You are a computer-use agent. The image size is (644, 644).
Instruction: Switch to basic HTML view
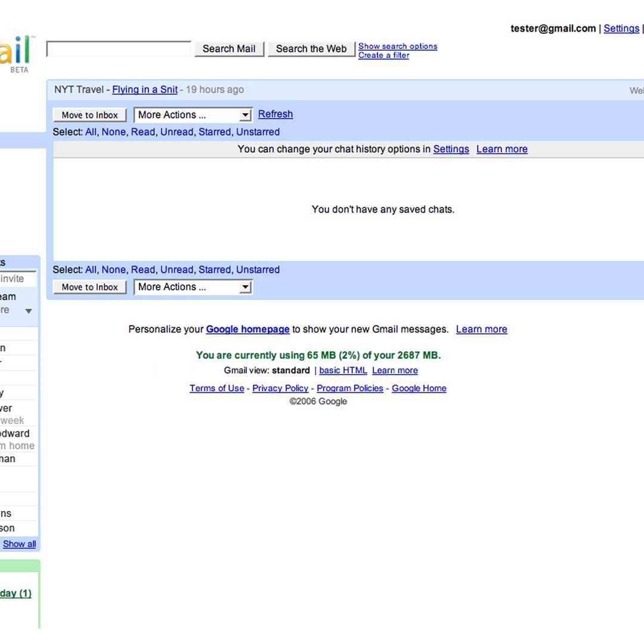[343, 370]
